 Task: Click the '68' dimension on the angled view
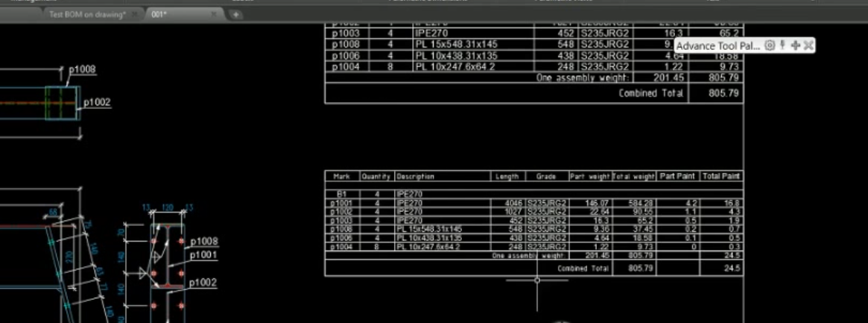[x=53, y=212]
